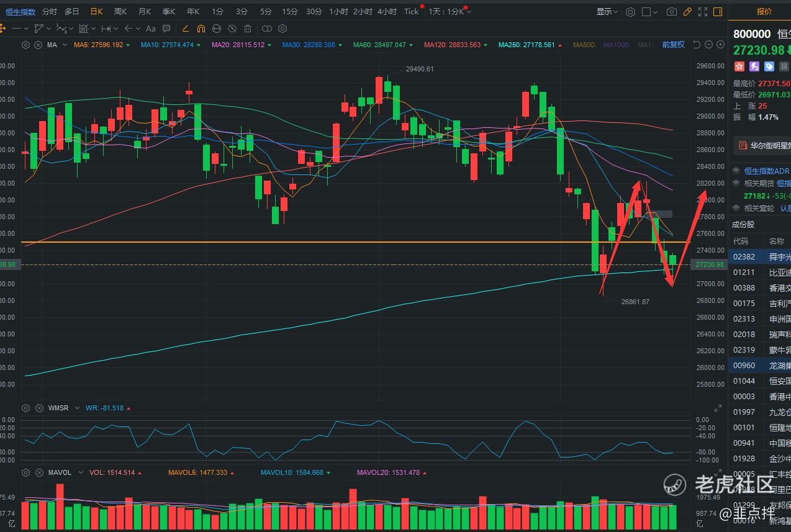Toggle the magnet snap drawing mode
Screen dimensions: 791x532
(x=201, y=29)
